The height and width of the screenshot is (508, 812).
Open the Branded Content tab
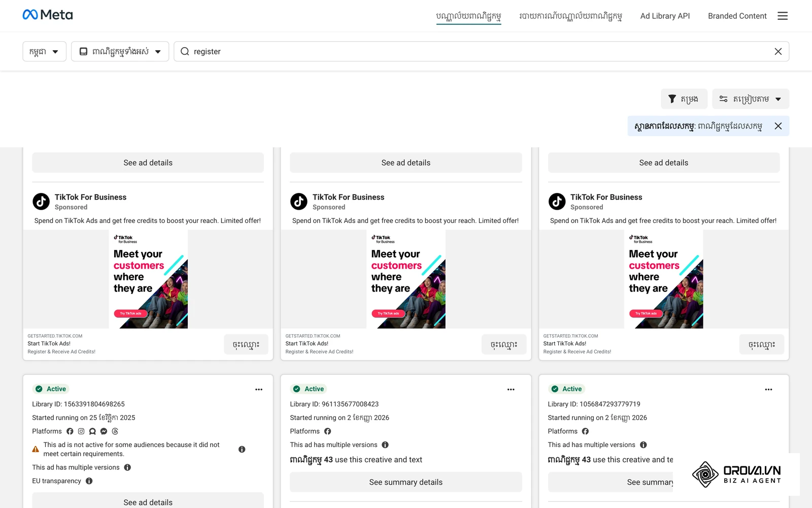pyautogui.click(x=737, y=16)
